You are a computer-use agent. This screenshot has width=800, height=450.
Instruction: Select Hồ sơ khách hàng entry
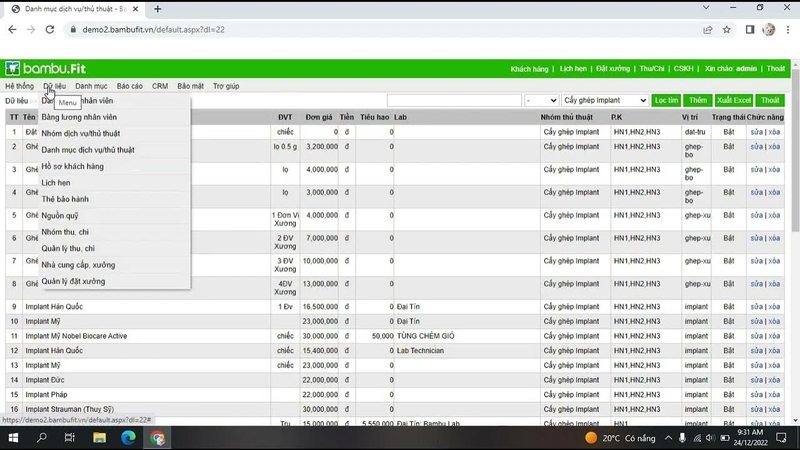pos(72,166)
